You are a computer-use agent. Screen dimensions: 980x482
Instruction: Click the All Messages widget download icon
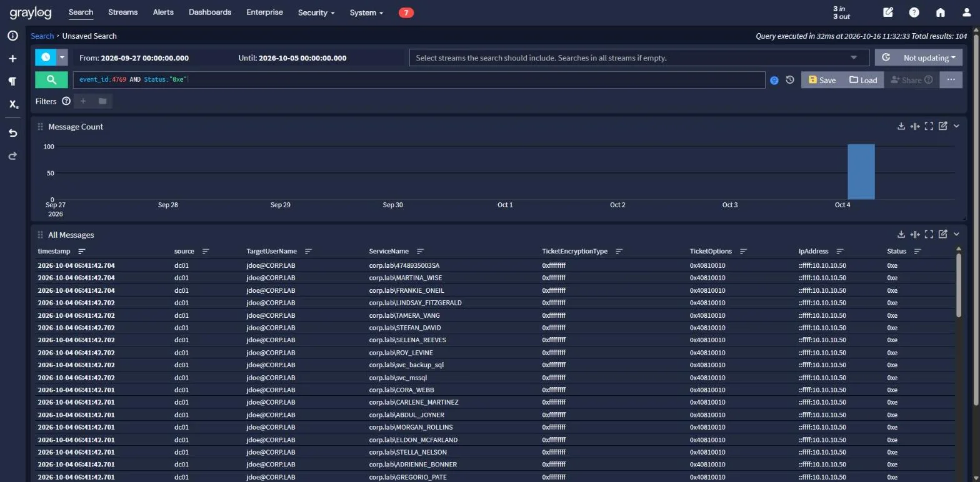[x=901, y=234]
